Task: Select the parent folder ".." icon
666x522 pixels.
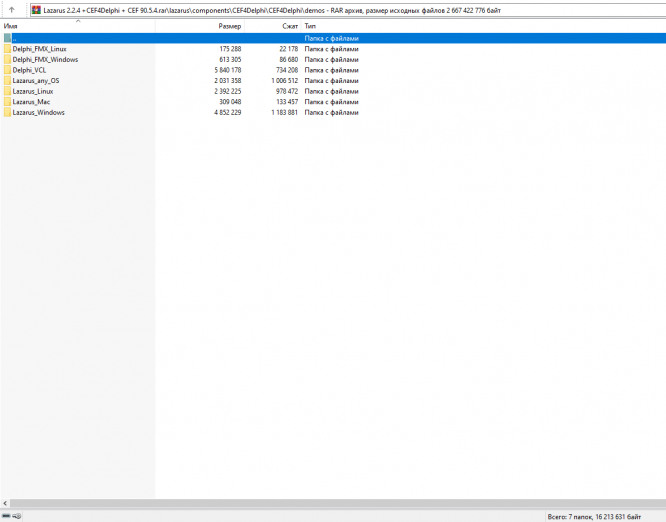Action: (7, 38)
